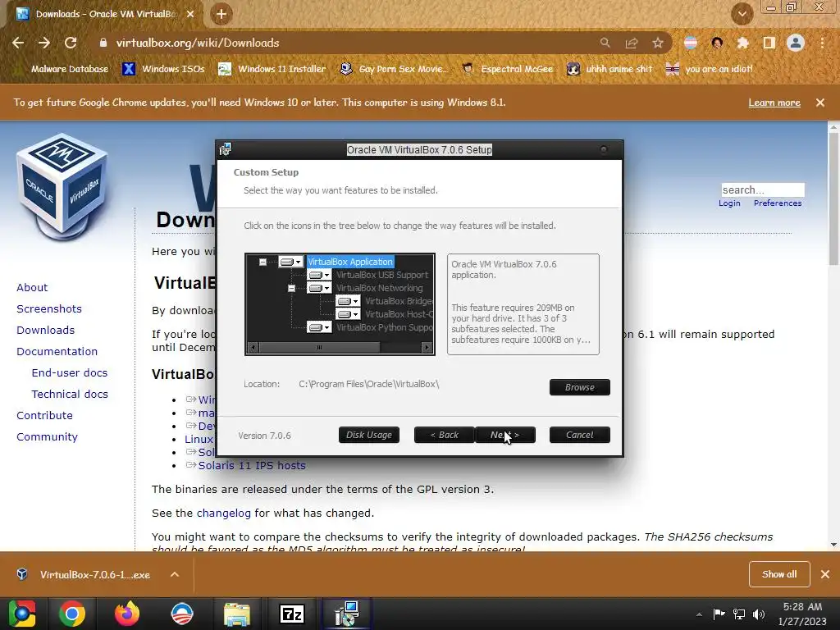Open VirtualBox Python Support feature dropdown

point(319,327)
